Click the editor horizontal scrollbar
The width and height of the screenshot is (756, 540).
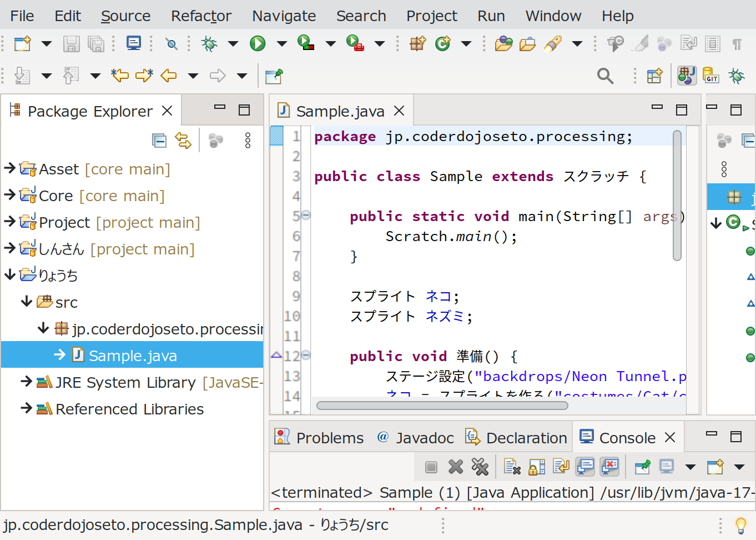click(x=442, y=406)
